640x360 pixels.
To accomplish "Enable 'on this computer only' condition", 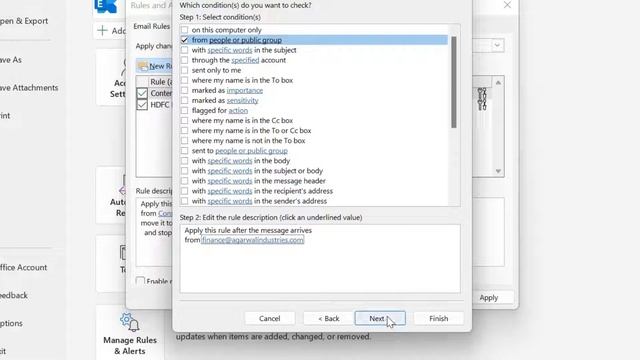I will pyautogui.click(x=184, y=30).
